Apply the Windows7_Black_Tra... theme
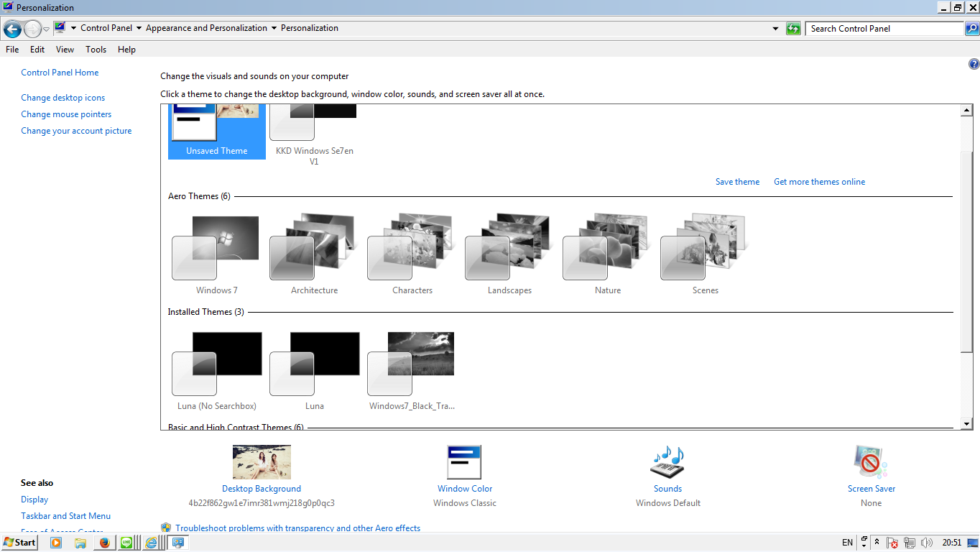Viewport: 980px width, 552px height. click(x=412, y=369)
